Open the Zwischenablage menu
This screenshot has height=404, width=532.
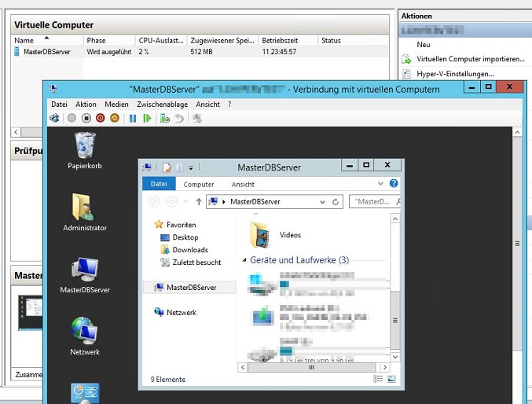point(161,104)
